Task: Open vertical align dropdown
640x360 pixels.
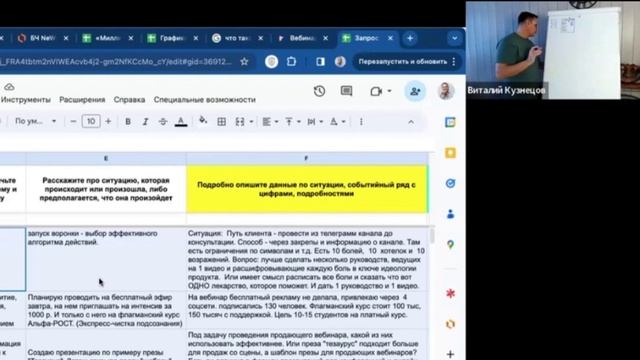Action: point(293,122)
